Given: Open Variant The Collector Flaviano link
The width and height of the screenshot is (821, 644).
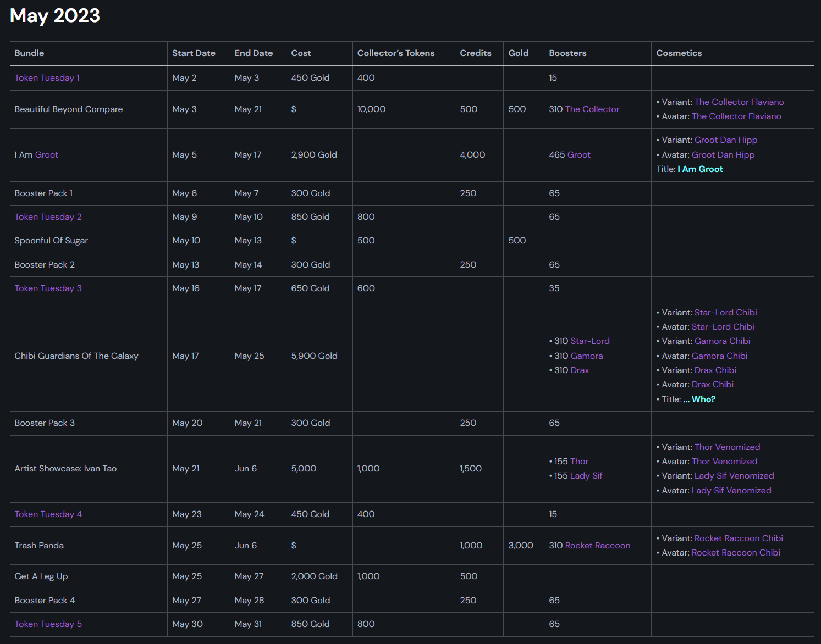Looking at the screenshot, I should [x=739, y=102].
